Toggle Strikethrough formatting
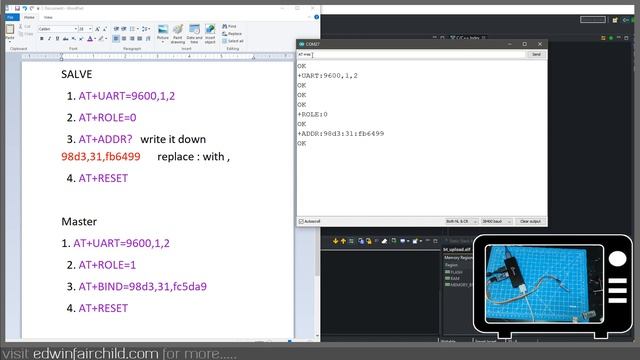This screenshot has width=640, height=360. [65, 39]
